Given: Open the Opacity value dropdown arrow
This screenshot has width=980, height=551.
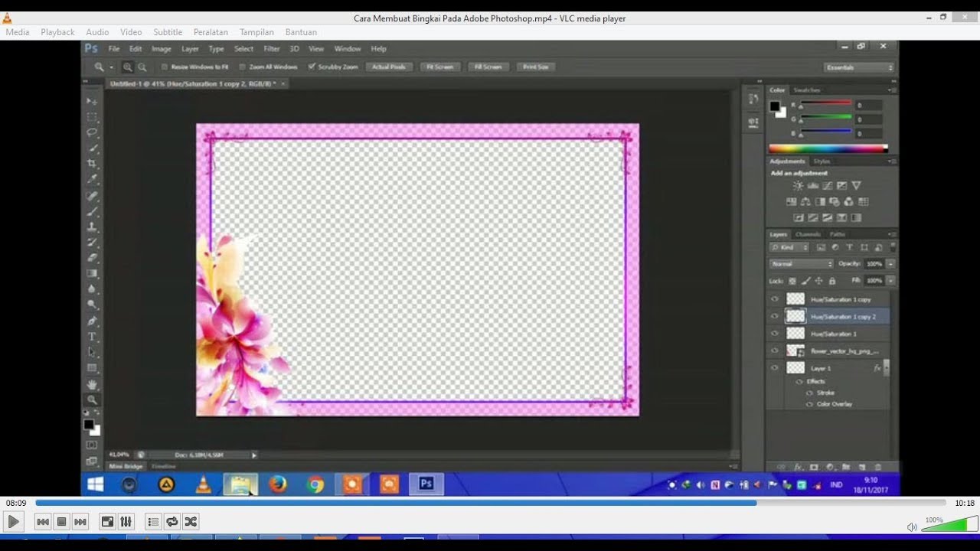Looking at the screenshot, I should click(890, 264).
